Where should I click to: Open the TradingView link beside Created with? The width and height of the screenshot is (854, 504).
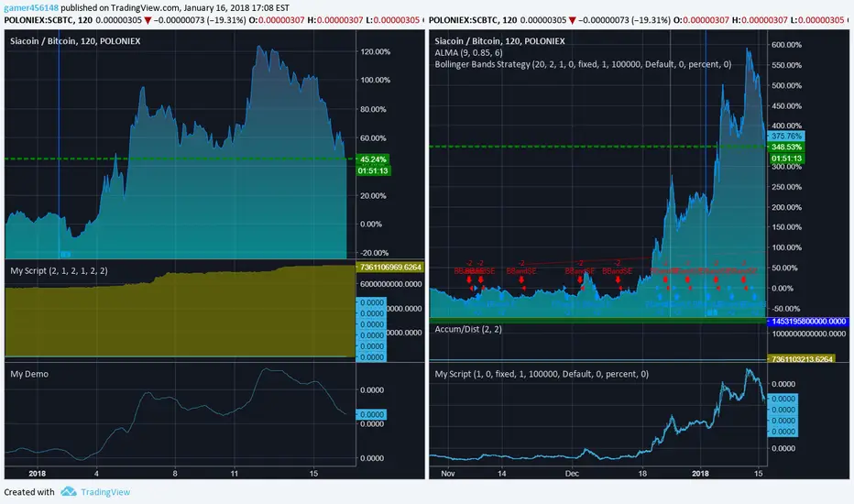click(105, 492)
